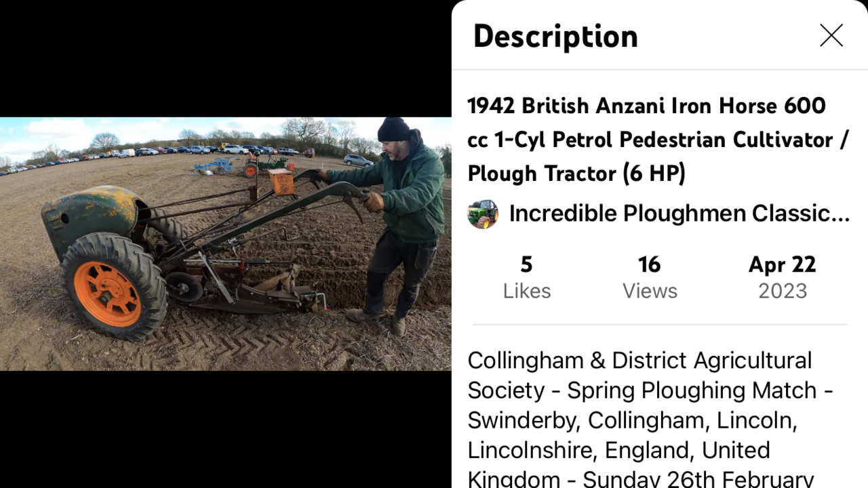Click the Description panel heading
The height and width of the screenshot is (488, 868).
click(555, 36)
